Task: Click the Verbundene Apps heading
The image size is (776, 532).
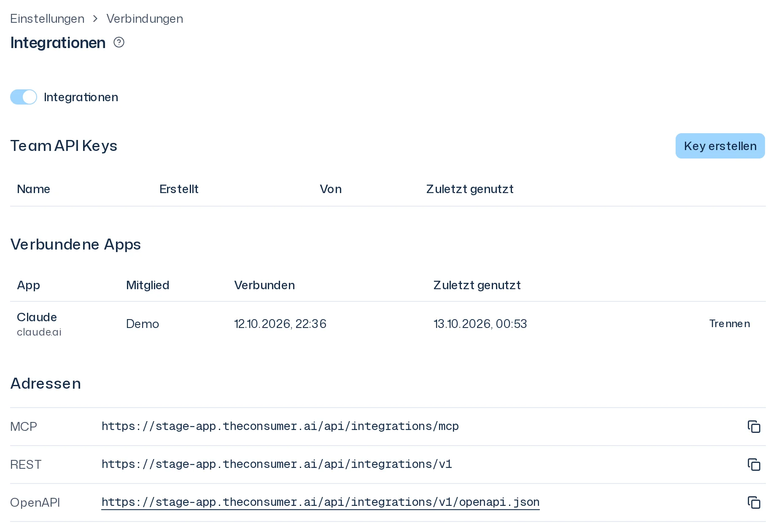Action: coord(75,245)
